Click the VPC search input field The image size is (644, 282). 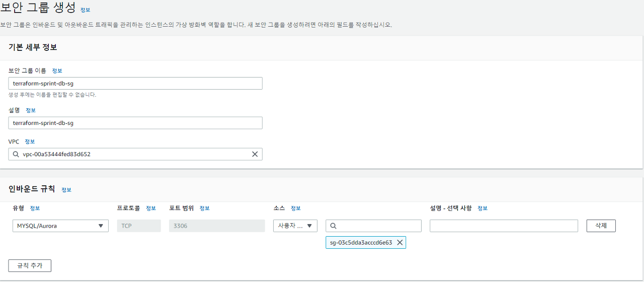pyautogui.click(x=135, y=154)
